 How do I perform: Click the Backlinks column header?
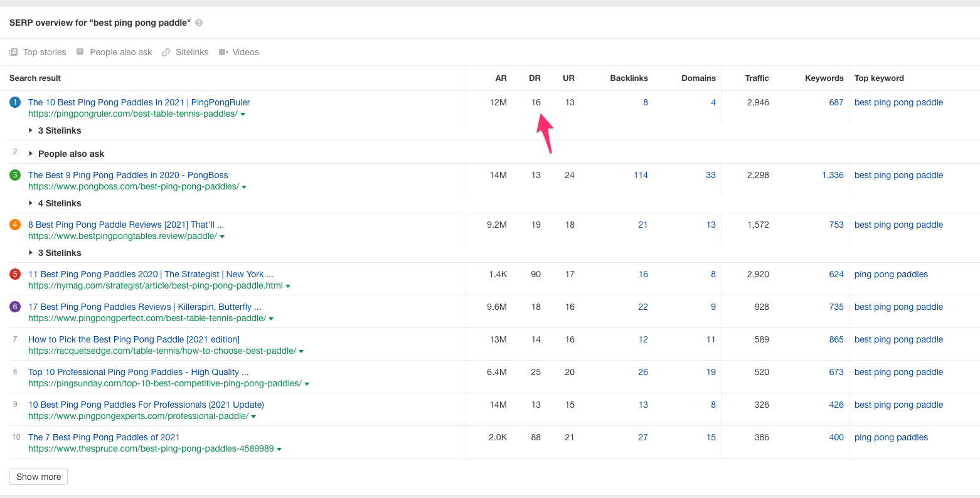click(x=629, y=78)
